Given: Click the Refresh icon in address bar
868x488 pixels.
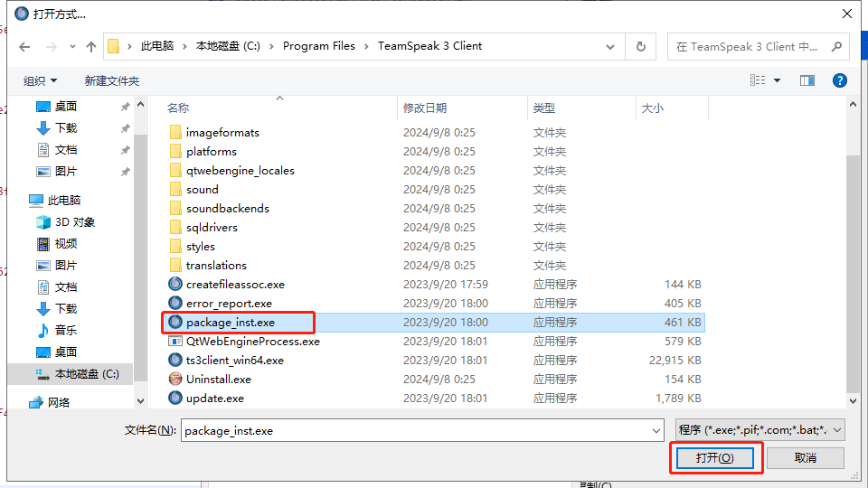Looking at the screenshot, I should (x=640, y=46).
